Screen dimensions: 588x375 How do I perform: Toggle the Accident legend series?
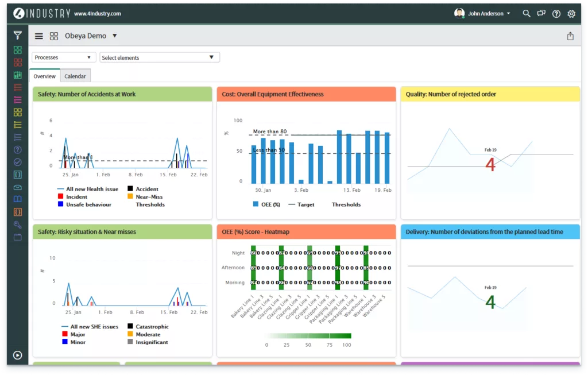pyautogui.click(x=143, y=189)
